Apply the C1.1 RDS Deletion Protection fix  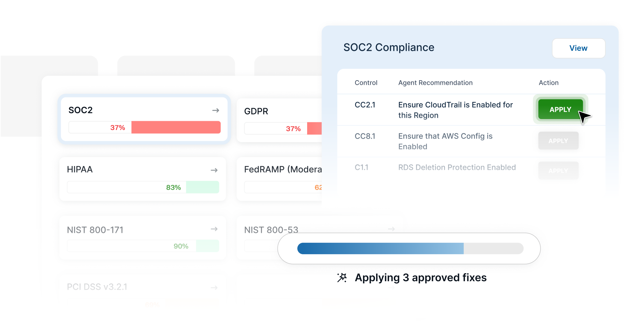[558, 171]
